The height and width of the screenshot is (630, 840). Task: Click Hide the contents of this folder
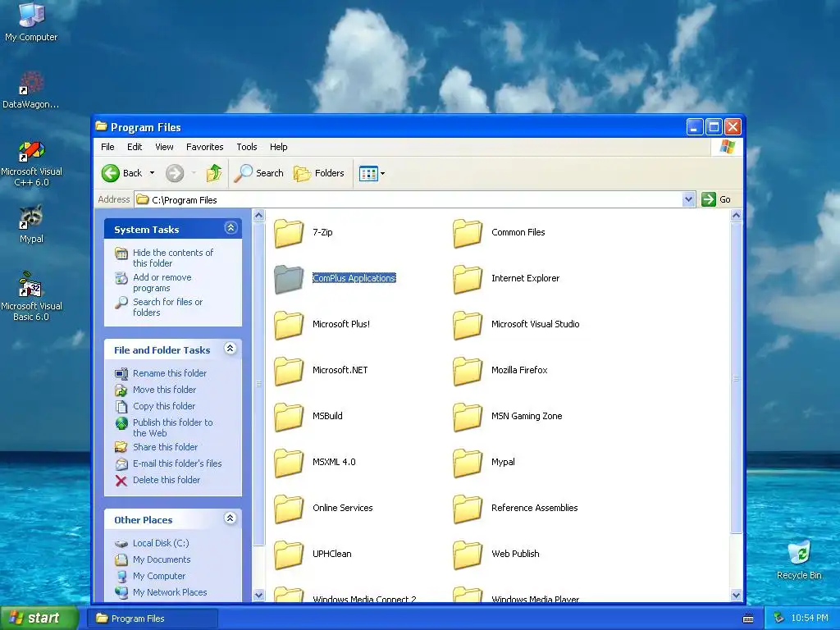[x=173, y=258]
